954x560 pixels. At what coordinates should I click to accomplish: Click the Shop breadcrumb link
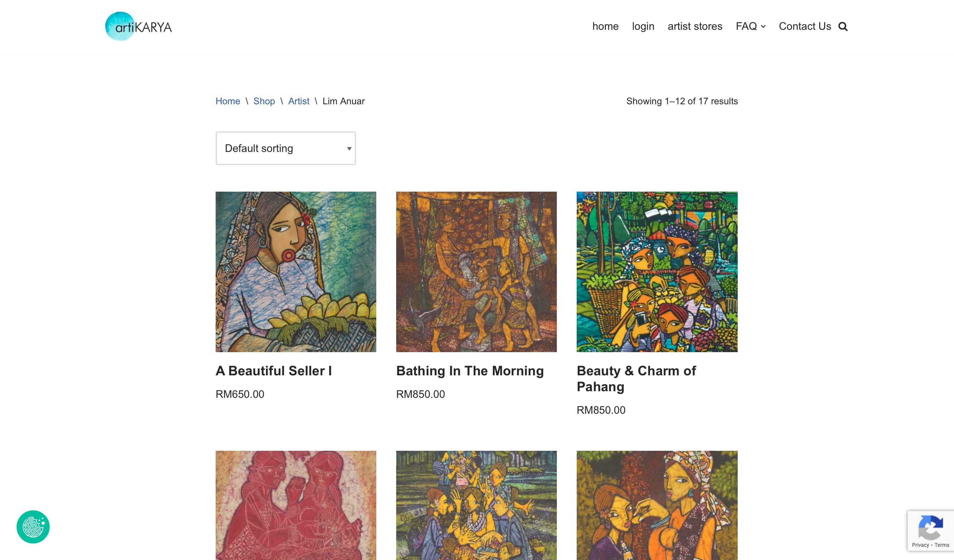pyautogui.click(x=264, y=101)
